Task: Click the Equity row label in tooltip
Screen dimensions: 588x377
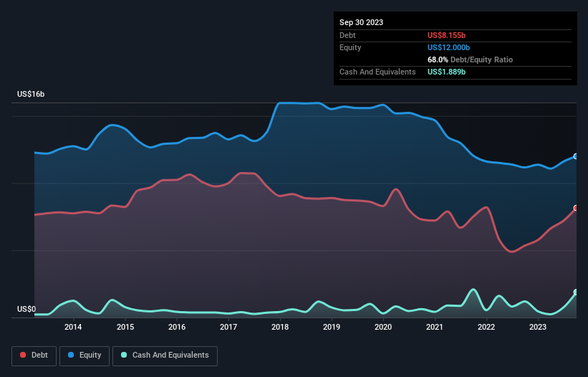Action: [x=350, y=47]
